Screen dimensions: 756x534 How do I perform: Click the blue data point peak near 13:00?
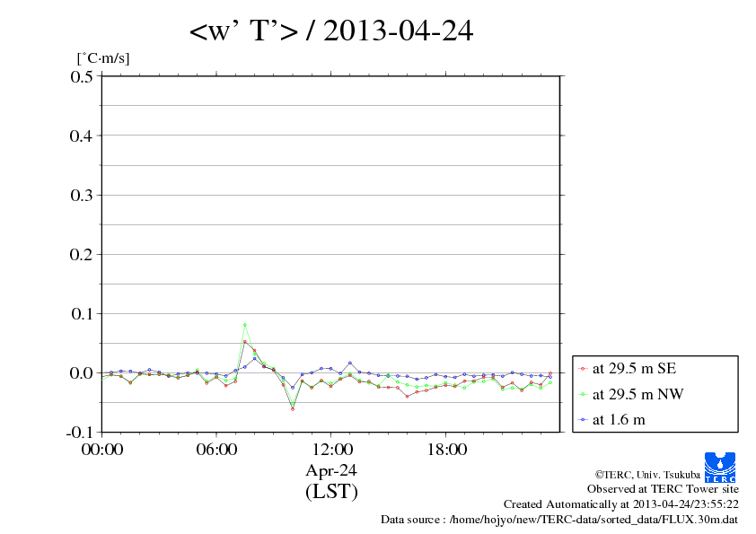pos(350,363)
